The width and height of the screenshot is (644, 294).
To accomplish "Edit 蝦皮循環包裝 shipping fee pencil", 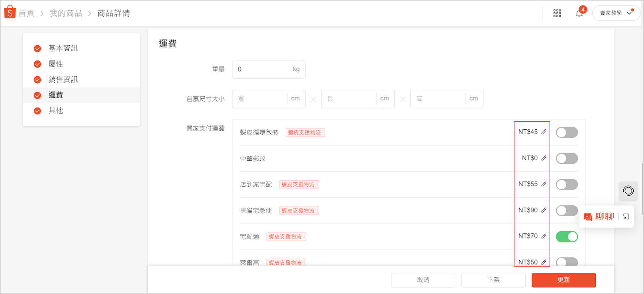I will [x=544, y=132].
